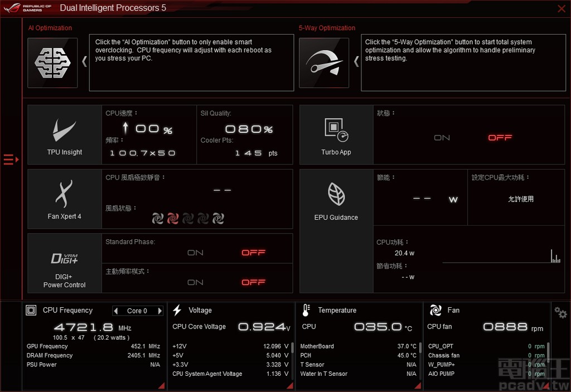Click the AIO PUMP fan row

(x=486, y=374)
